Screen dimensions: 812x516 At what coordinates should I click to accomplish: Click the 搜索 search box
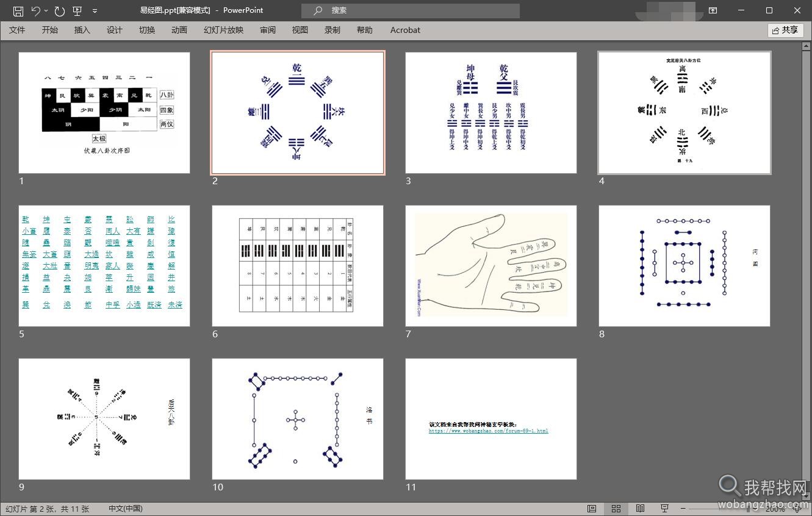click(x=410, y=10)
